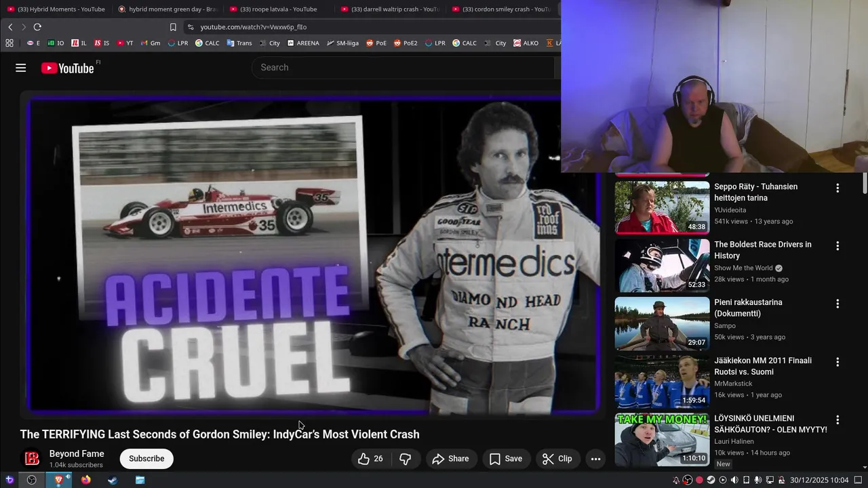Open Show Me the World channel name

pos(743,268)
